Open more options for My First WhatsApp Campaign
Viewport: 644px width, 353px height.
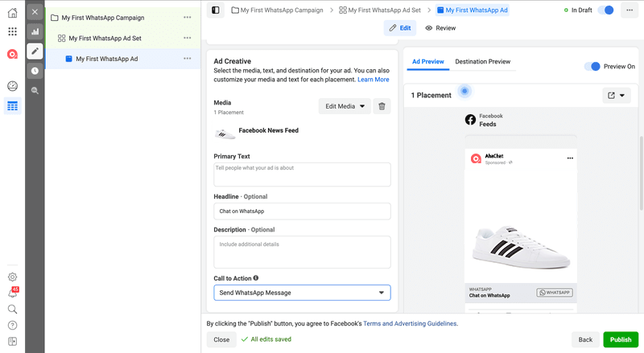point(188,18)
